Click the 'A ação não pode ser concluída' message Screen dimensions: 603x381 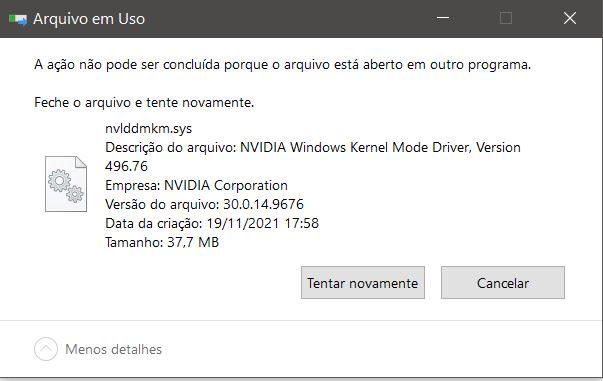(282, 65)
